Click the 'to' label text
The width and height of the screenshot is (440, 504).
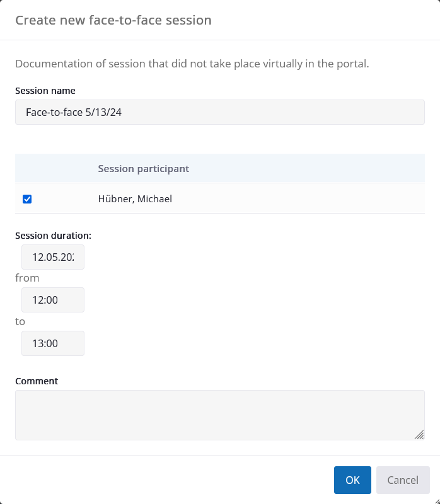point(20,321)
